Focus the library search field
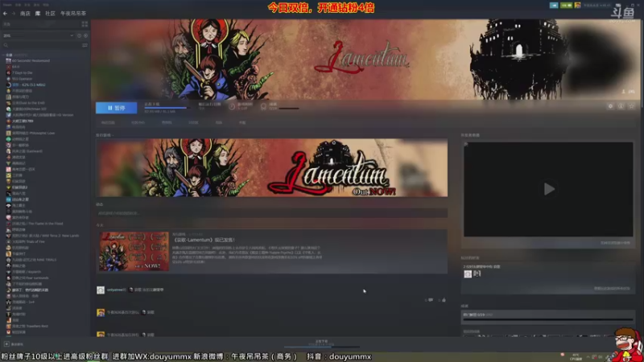This screenshot has width=644, height=362. (41, 45)
